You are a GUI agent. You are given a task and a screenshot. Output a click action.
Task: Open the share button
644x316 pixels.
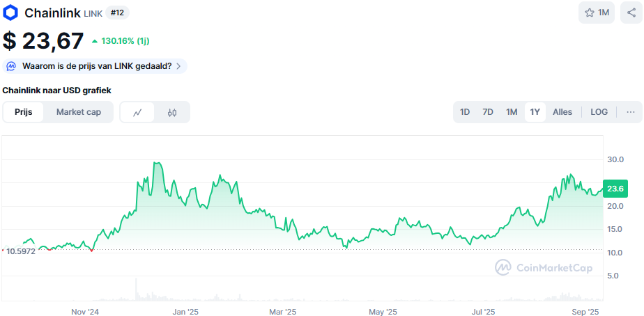pyautogui.click(x=631, y=13)
